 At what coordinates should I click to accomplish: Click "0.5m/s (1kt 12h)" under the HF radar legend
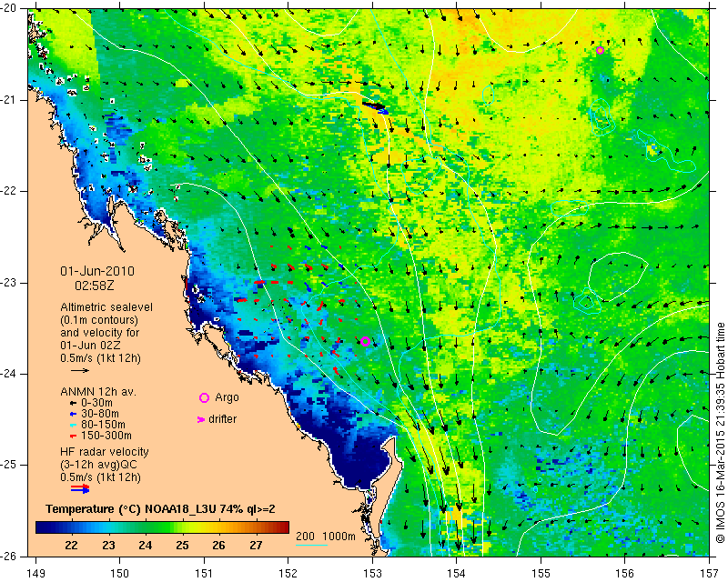pos(100,477)
